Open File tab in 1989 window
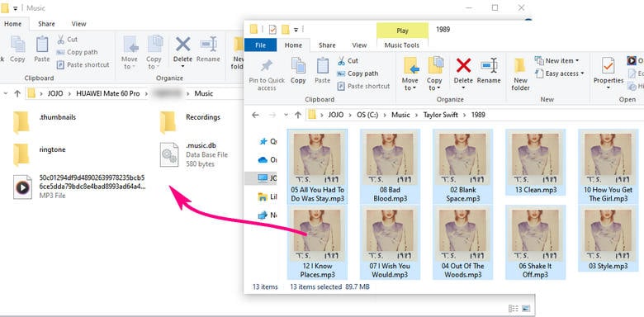644x317 pixels. pos(260,45)
